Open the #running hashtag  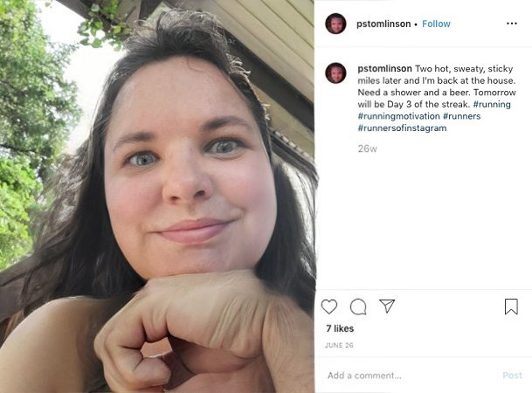[492, 104]
